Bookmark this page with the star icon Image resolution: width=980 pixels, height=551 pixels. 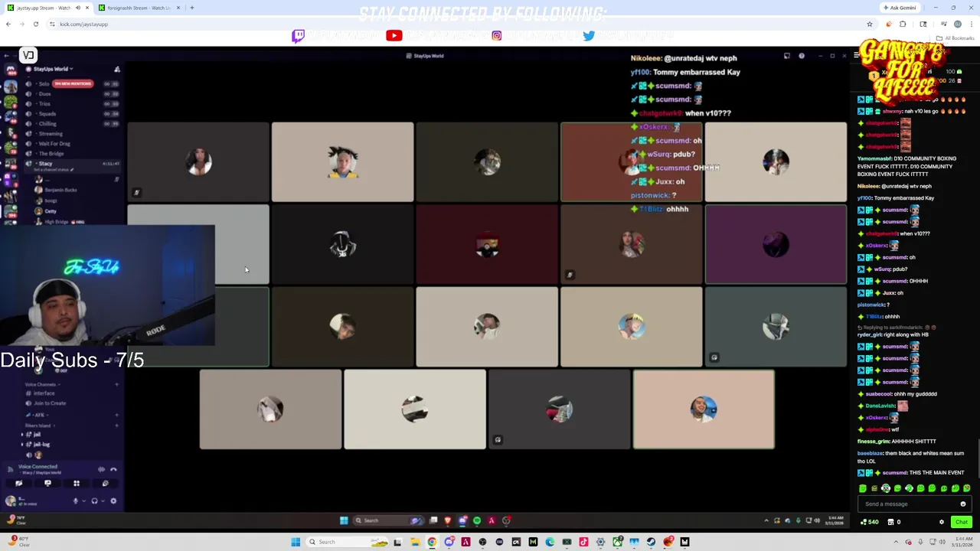pyautogui.click(x=869, y=24)
